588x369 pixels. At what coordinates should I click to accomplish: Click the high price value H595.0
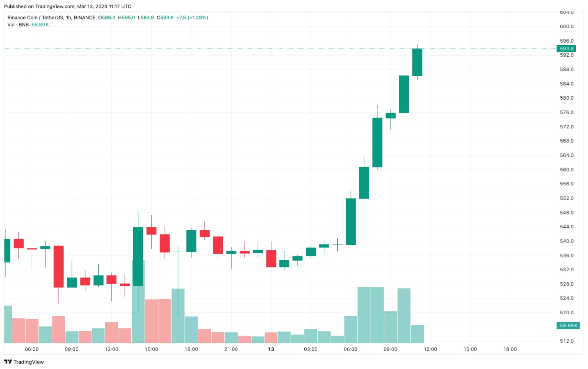(126, 18)
